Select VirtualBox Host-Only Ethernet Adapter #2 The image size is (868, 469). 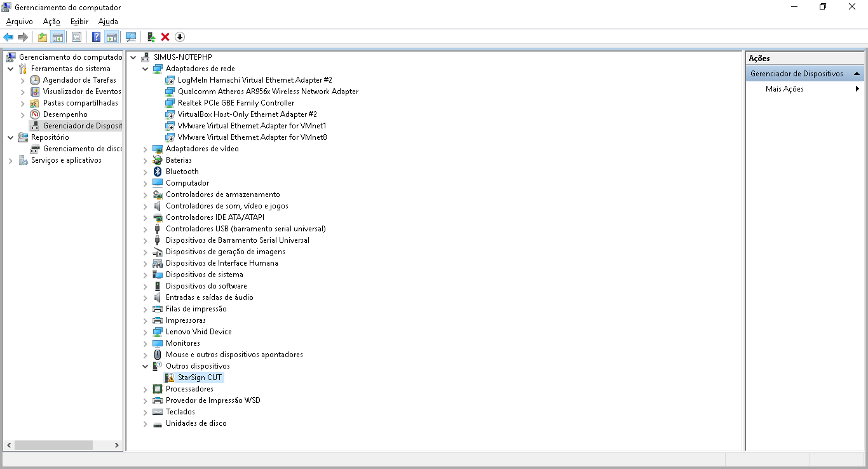247,114
